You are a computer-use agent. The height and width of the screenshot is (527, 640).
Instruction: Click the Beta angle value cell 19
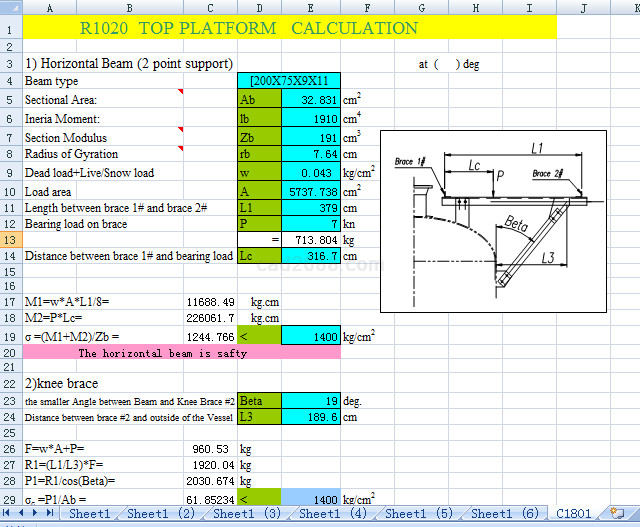(x=311, y=401)
